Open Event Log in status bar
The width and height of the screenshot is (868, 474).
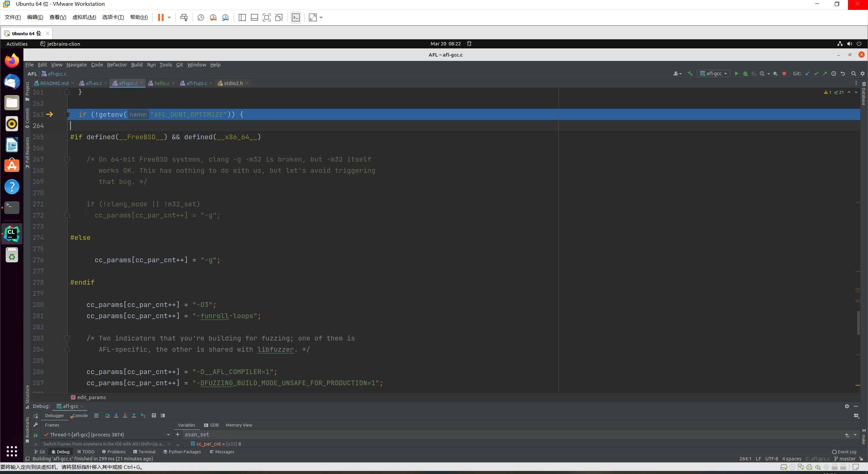pyautogui.click(x=844, y=452)
